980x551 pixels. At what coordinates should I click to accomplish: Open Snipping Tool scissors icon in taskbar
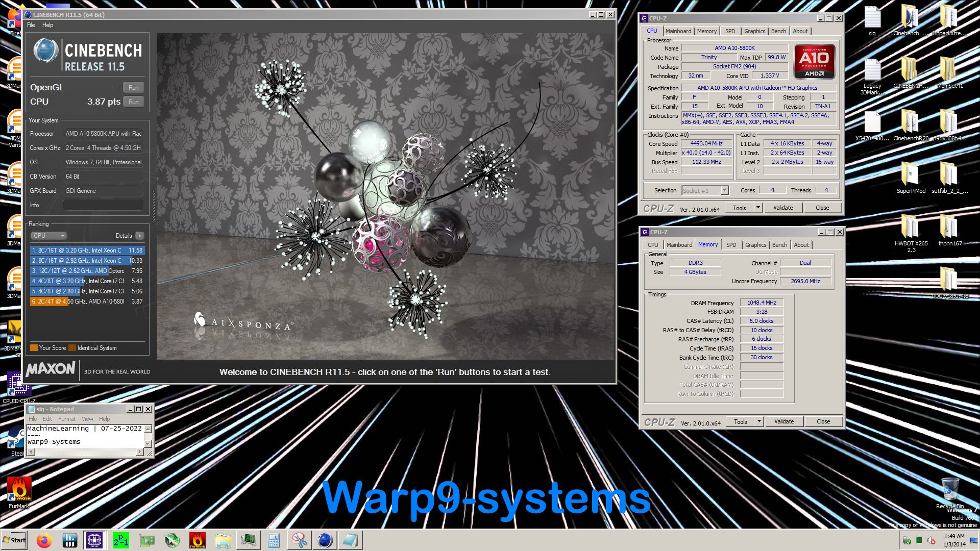tap(300, 540)
